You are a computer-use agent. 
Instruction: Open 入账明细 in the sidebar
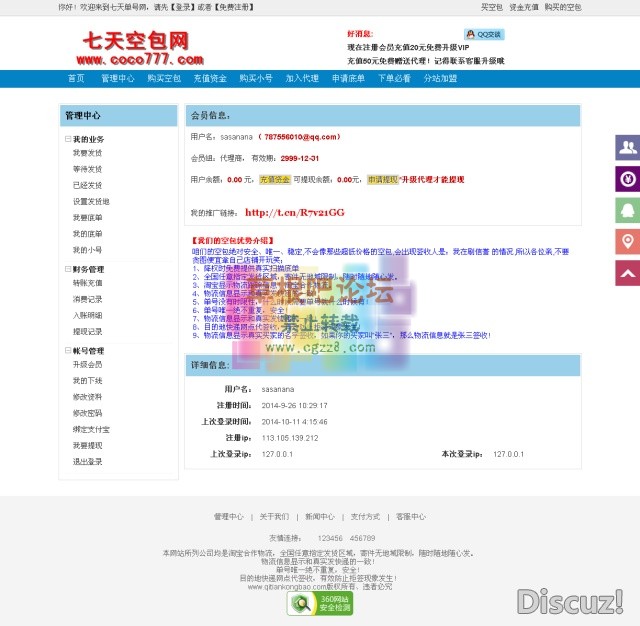click(x=87, y=315)
